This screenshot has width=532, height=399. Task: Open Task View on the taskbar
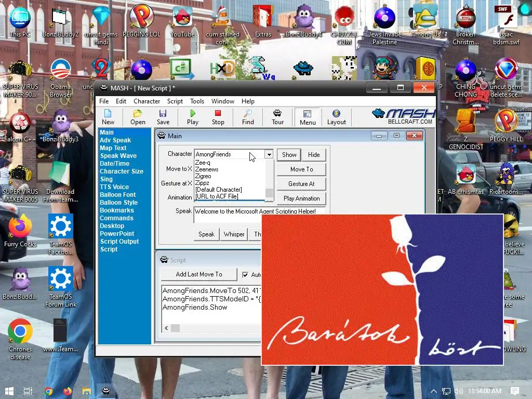click(x=28, y=391)
